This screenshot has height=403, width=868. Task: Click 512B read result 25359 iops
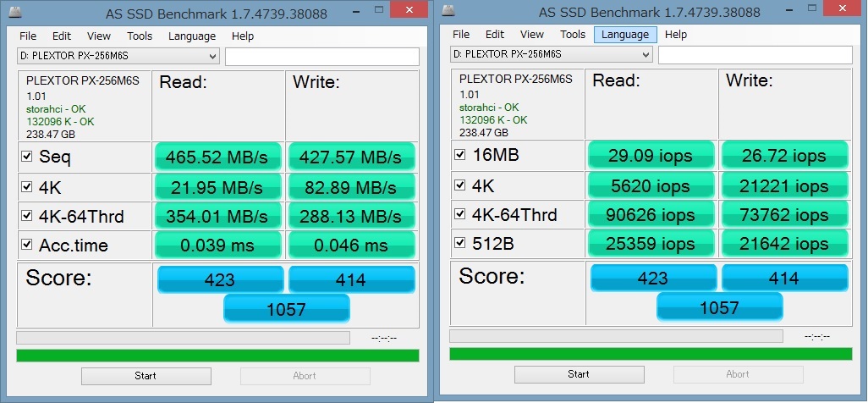tap(651, 243)
